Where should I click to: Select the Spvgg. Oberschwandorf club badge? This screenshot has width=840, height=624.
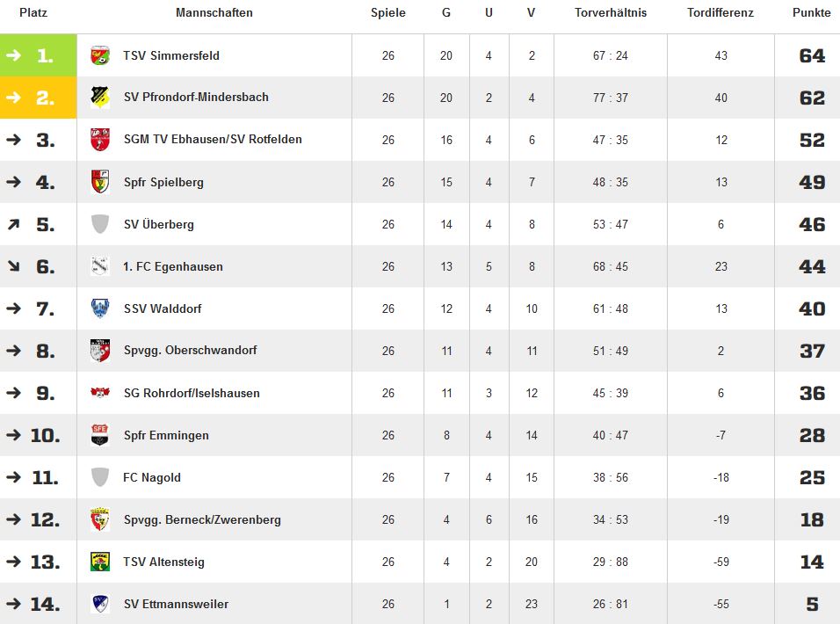pos(100,351)
